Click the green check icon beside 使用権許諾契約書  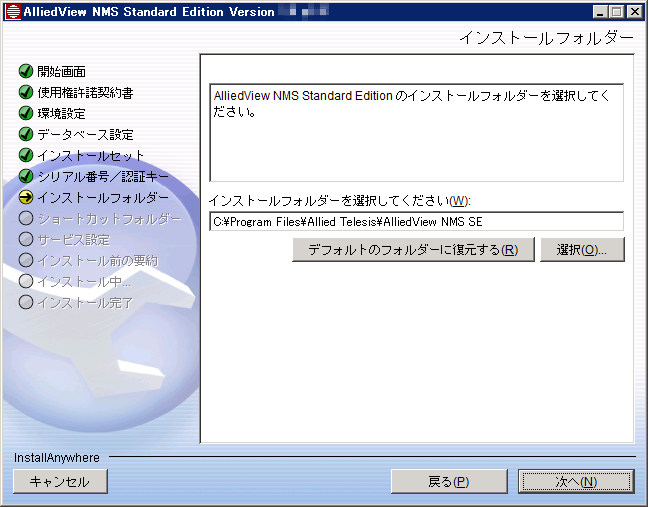pyautogui.click(x=26, y=92)
